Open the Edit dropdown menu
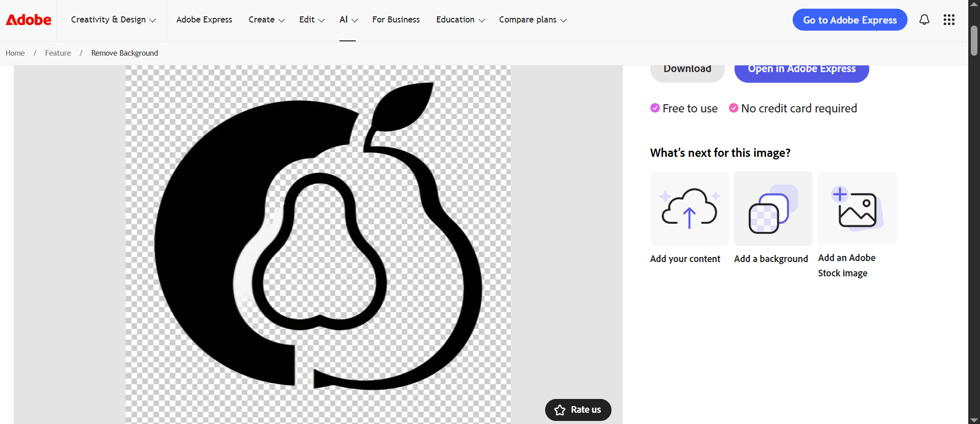This screenshot has width=980, height=424. 312,20
